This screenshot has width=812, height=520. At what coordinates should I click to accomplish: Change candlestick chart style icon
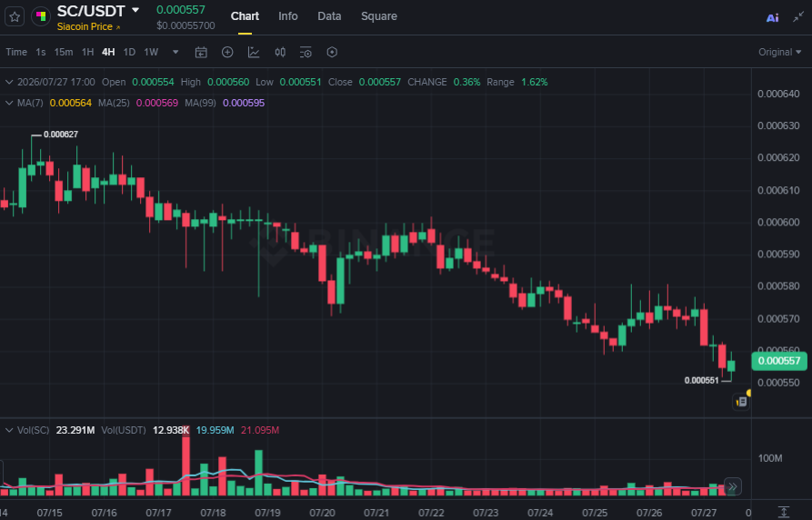280,53
